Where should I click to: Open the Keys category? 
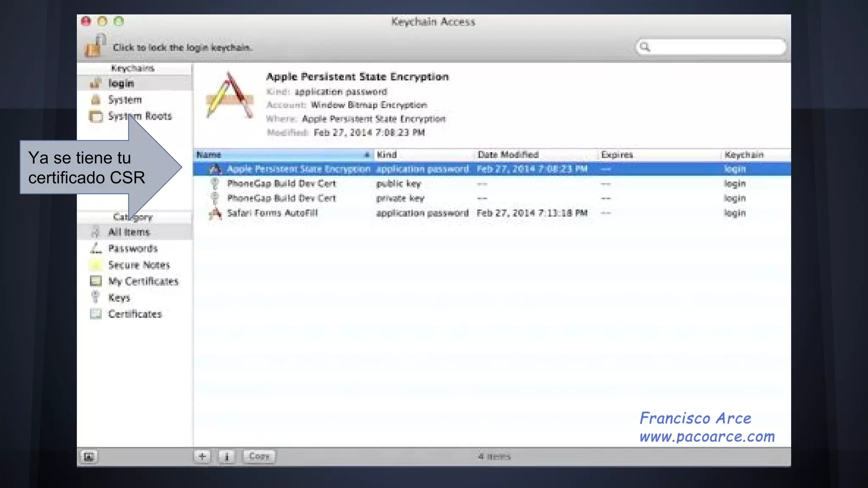pyautogui.click(x=119, y=298)
